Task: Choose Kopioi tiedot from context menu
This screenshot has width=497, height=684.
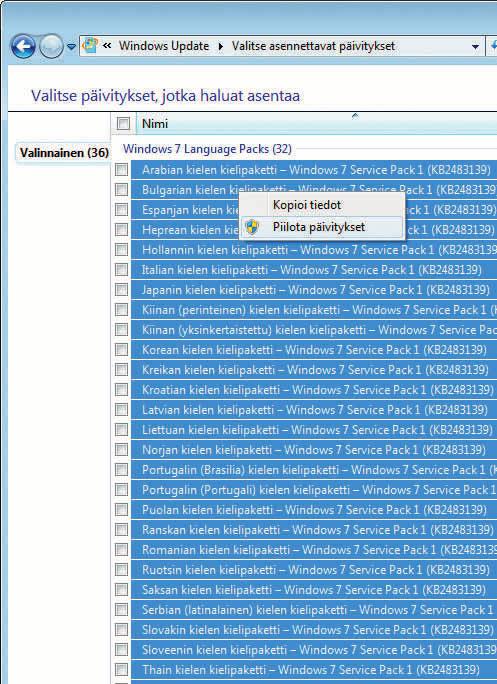Action: pos(307,205)
